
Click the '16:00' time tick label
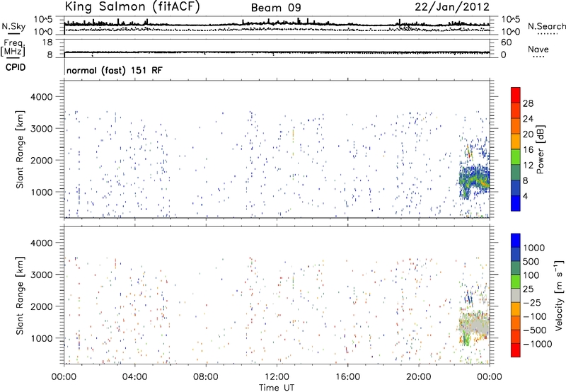[347, 377]
